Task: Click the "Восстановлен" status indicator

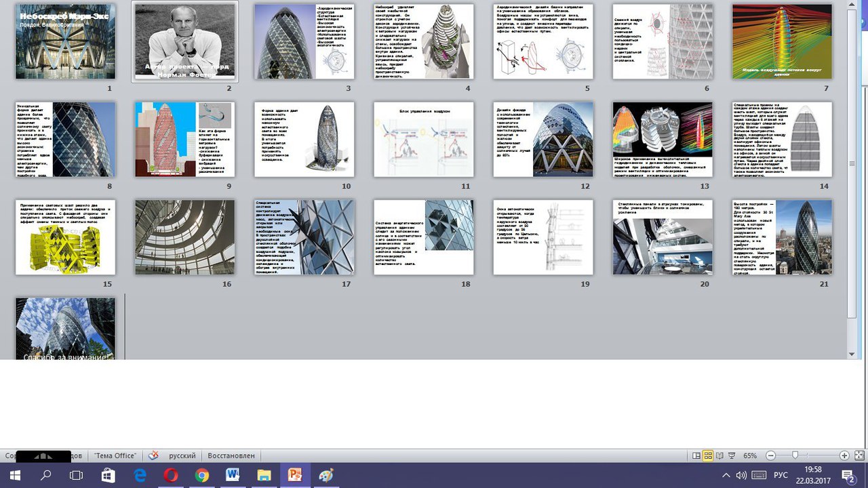Action: coord(232,456)
